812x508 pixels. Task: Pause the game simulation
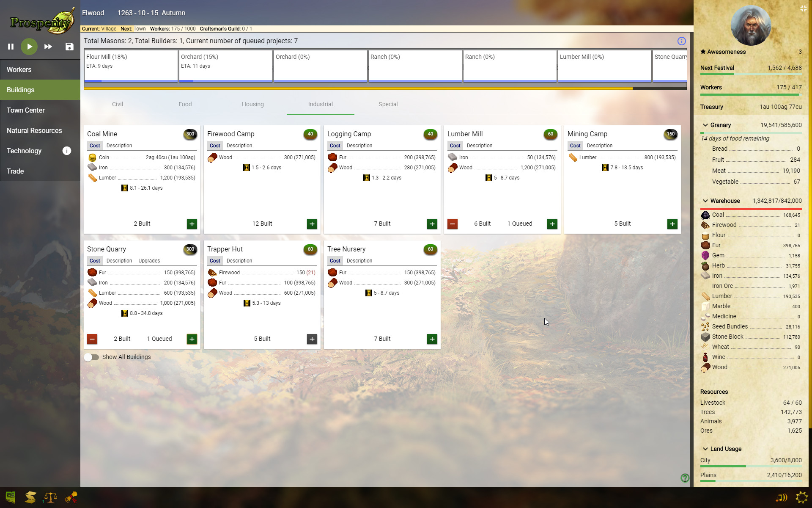[11, 47]
